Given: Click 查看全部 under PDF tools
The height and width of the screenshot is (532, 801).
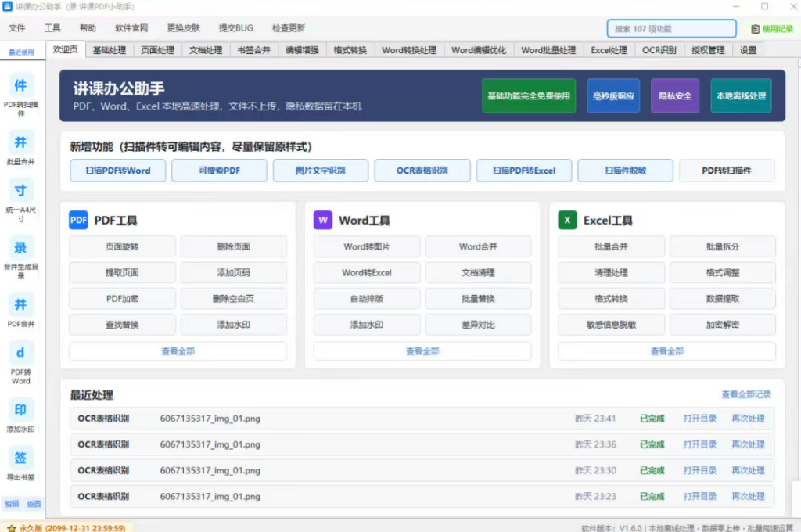Looking at the screenshot, I should tap(178, 351).
